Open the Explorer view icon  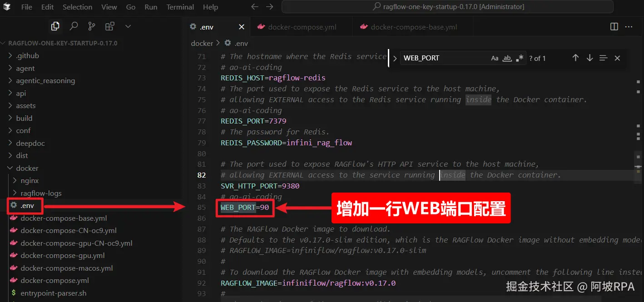point(55,26)
